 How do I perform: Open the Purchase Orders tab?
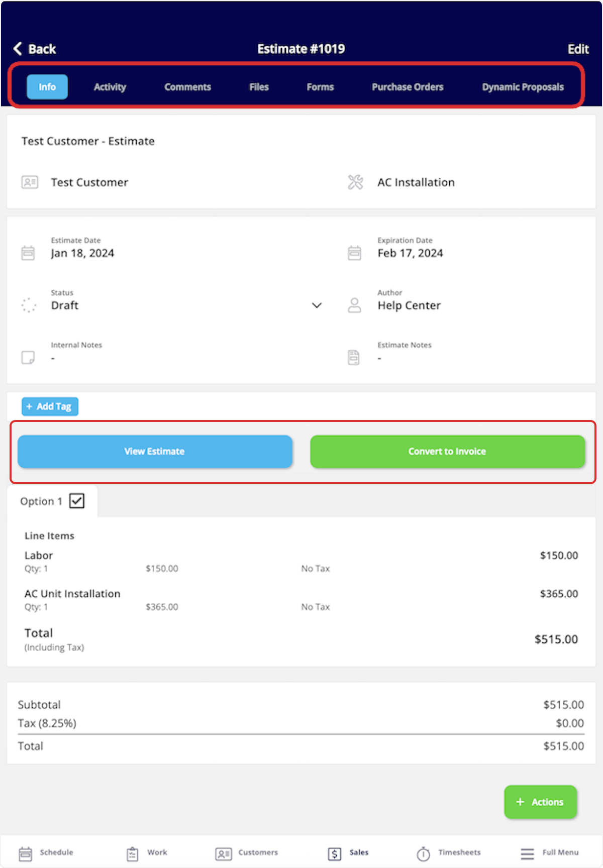click(408, 87)
